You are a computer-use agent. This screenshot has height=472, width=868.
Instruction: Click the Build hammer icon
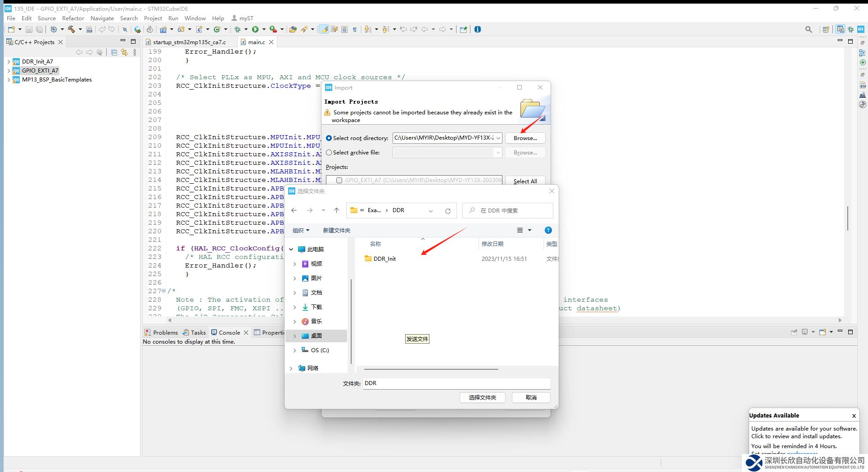71,29
